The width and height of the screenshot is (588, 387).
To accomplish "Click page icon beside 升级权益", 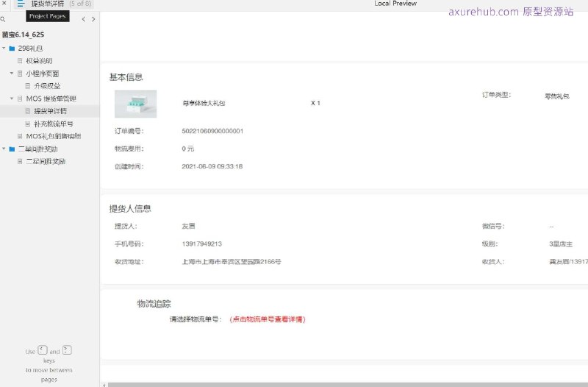I will pyautogui.click(x=28, y=86).
